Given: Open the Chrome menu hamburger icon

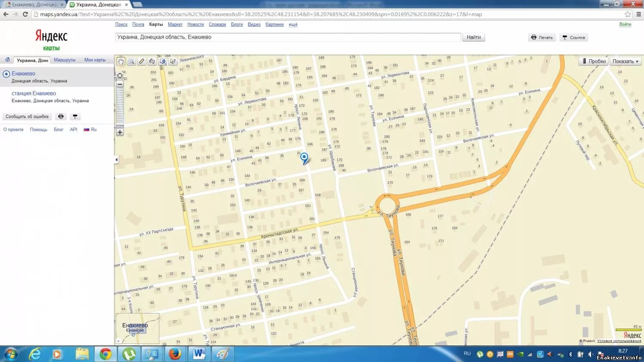Looking at the screenshot, I should click(x=638, y=14).
